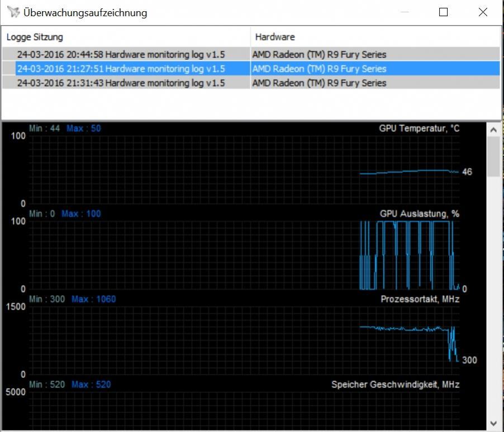This screenshot has height=432, width=504.
Task: Click the Min : 300 Prozessortakt value
Action: (x=47, y=299)
